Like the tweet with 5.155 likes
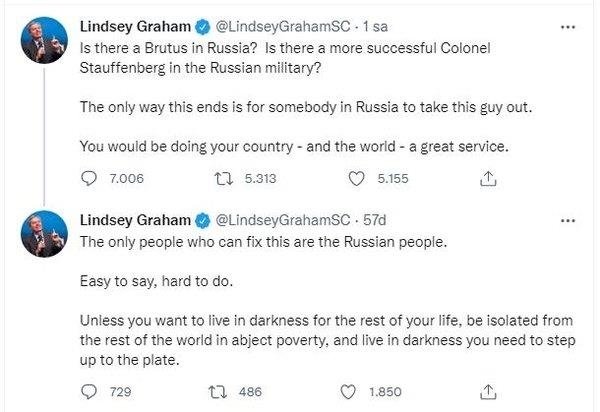600x412 pixels. 356,179
